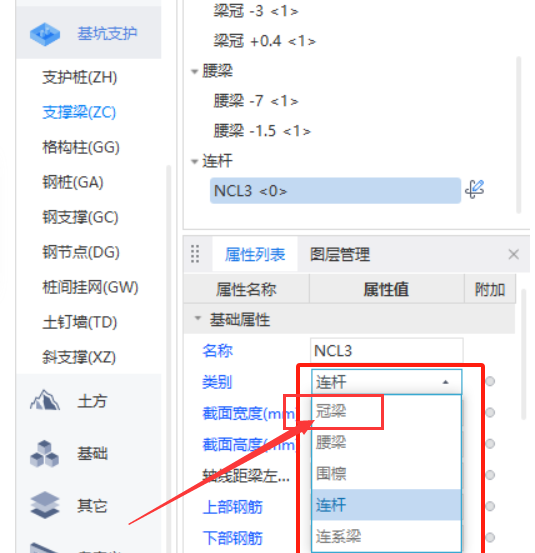Open the 土方 category label

point(92,401)
